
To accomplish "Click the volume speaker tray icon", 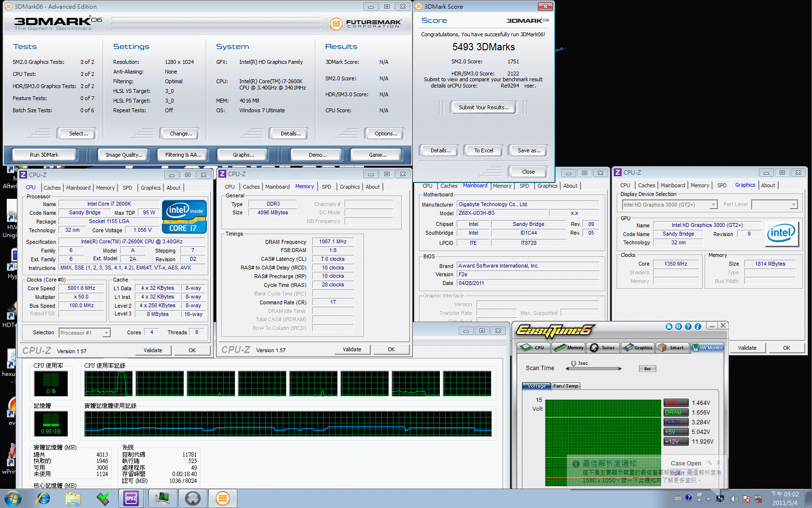I will click(734, 498).
